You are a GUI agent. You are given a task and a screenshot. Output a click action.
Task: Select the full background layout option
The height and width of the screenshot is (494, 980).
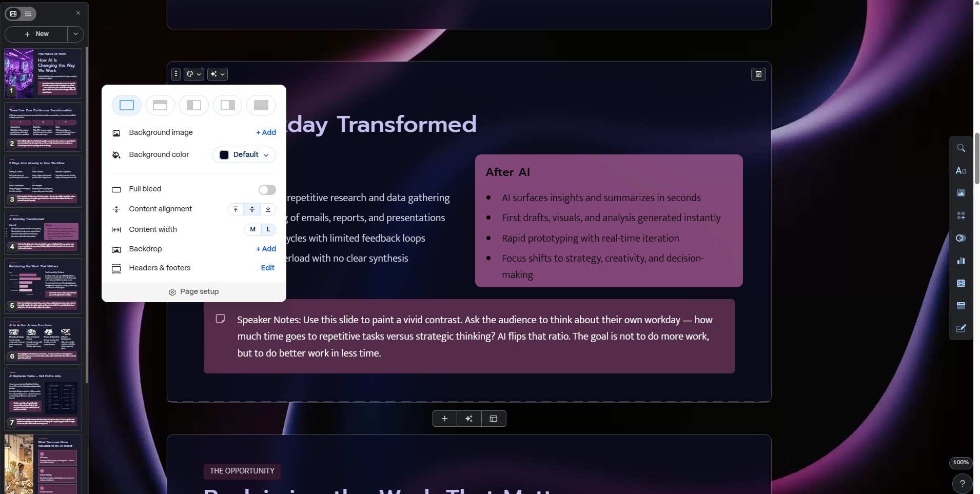(261, 105)
